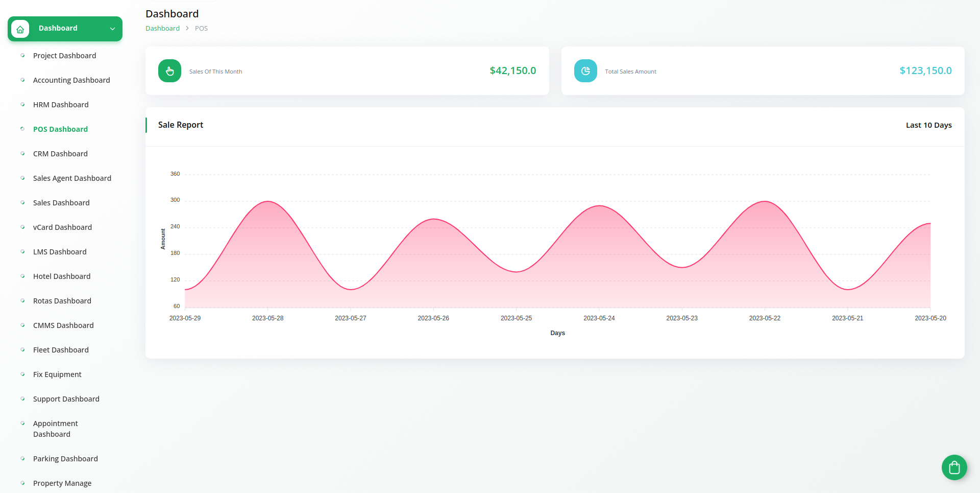
Task: Collapse the Dashboard menu chevron
Action: click(x=112, y=29)
